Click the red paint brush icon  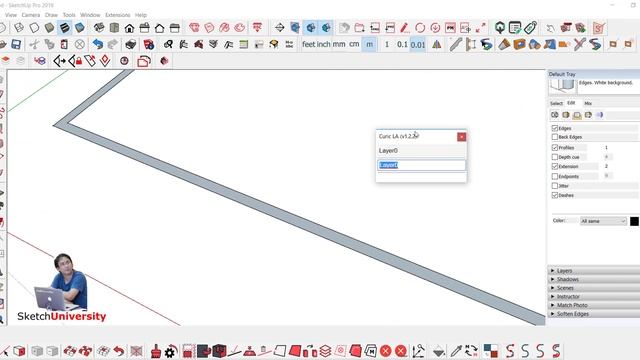156,351
